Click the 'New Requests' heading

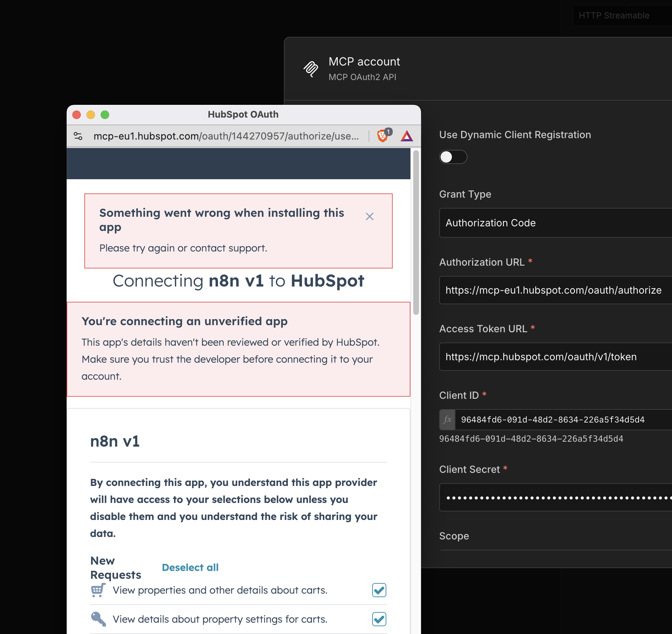coord(116,567)
